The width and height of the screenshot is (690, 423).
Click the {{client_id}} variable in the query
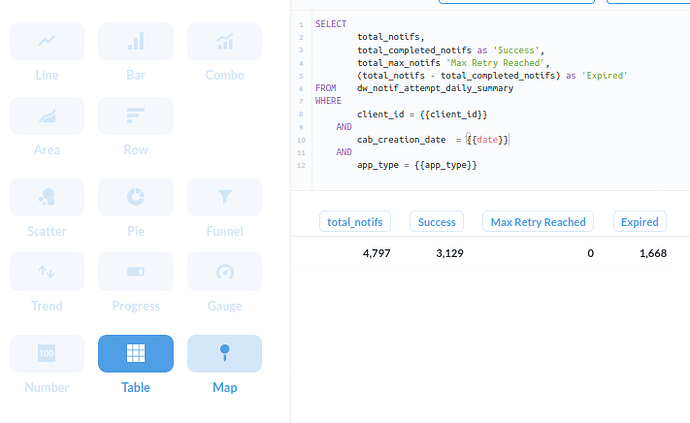click(x=453, y=114)
